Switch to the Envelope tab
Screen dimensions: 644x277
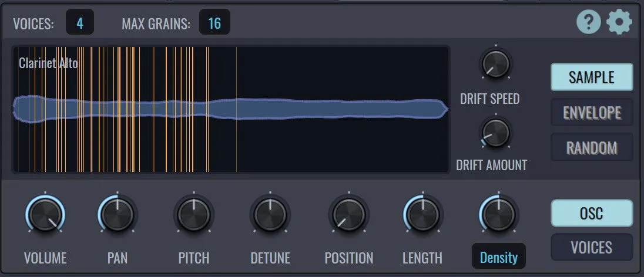[x=592, y=112]
